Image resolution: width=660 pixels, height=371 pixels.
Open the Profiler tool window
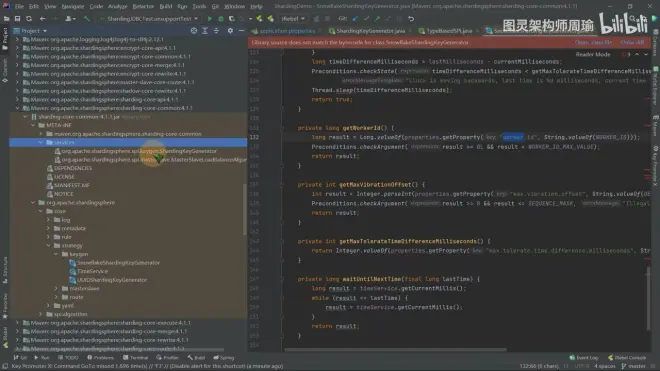tap(168, 358)
